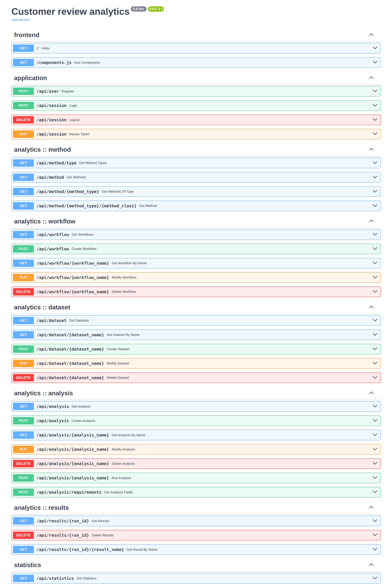Screen dimensions: 387x588
Task: Collapse the analytics :: dataset section arrow
Action: [371, 307]
